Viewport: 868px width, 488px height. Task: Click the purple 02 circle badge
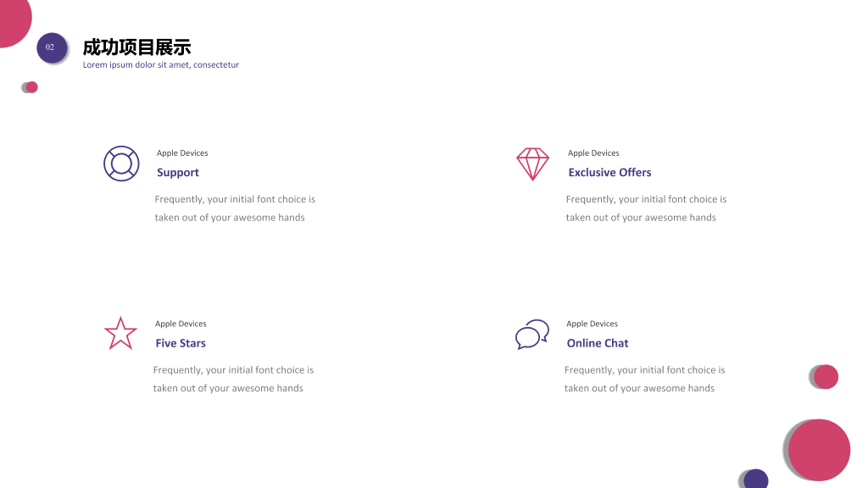pos(52,47)
